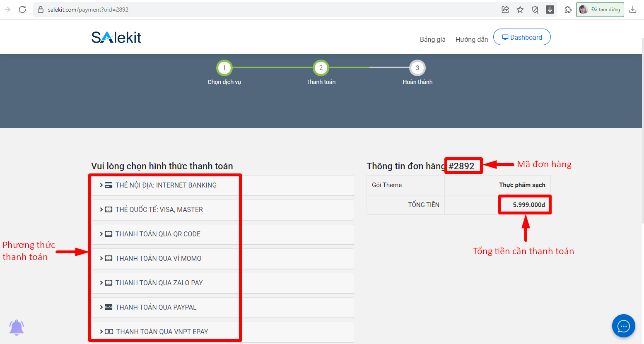Reload the page with the refresh icon
This screenshot has height=344, width=644.
(x=22, y=10)
